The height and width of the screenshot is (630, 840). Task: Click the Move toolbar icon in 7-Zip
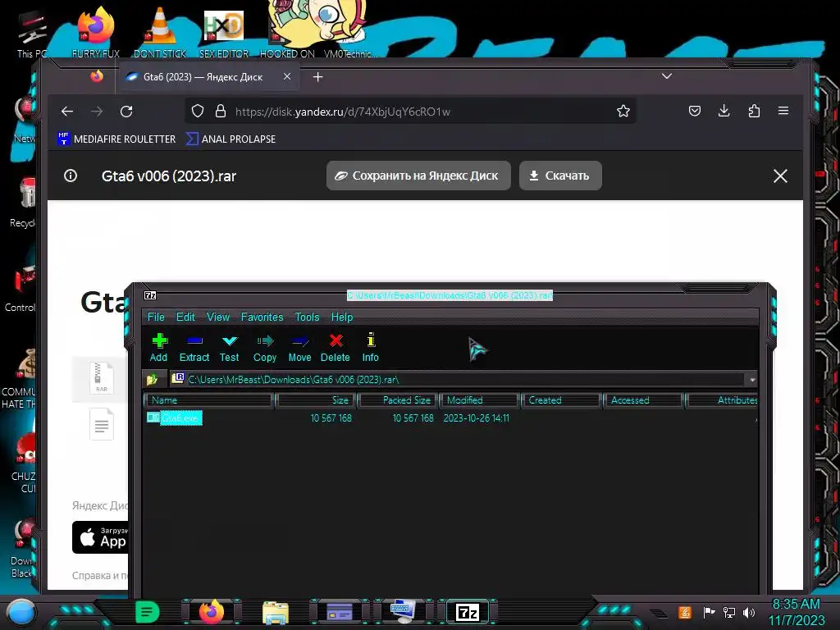coord(299,347)
